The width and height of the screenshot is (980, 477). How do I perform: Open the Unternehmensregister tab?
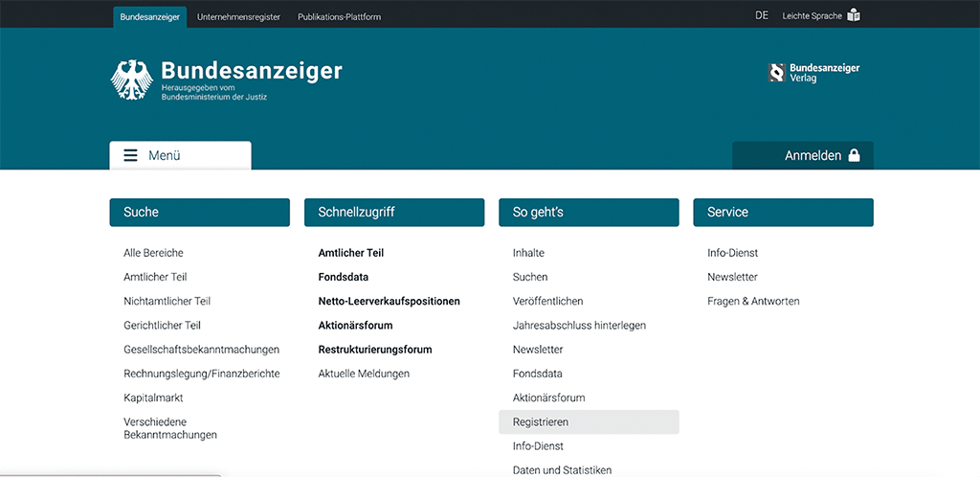pyautogui.click(x=238, y=17)
